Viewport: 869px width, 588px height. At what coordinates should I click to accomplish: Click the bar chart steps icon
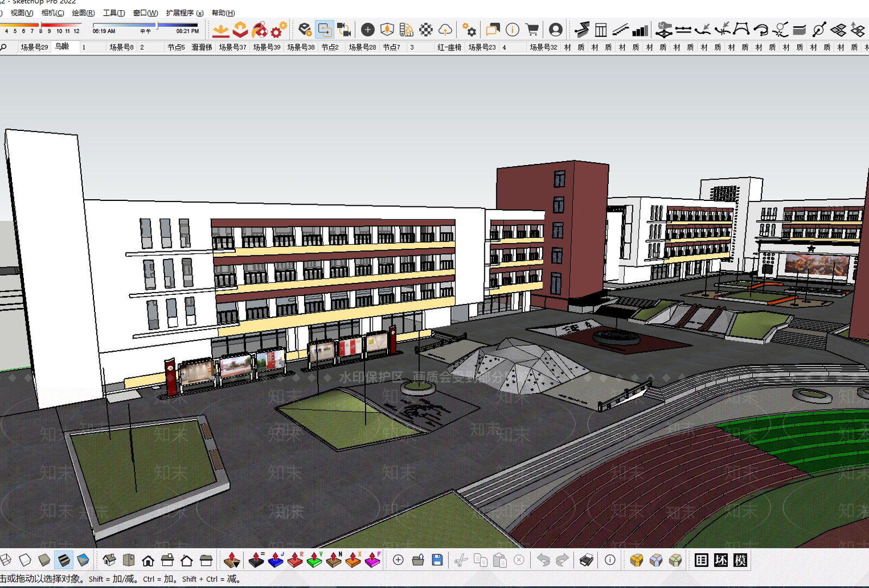click(x=640, y=30)
